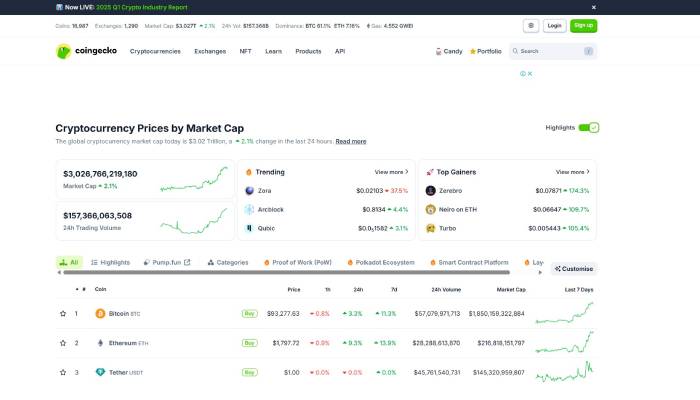
Task: Click the Gas 4.552 GWEI indicator
Action: point(390,26)
